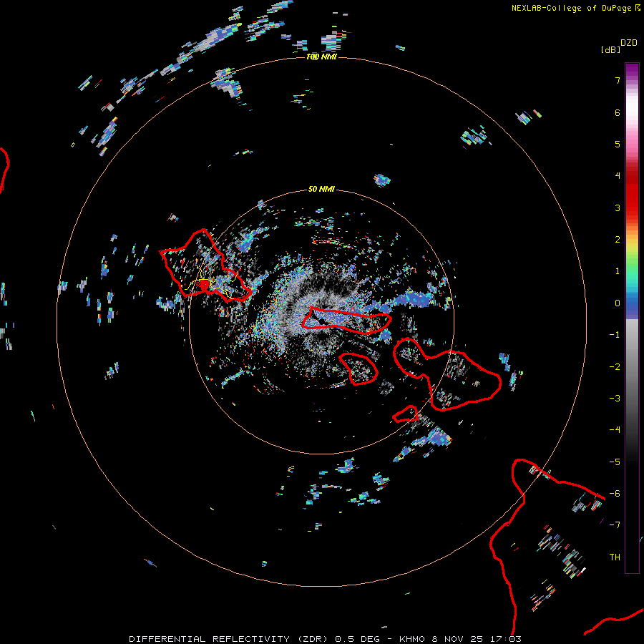This screenshot has width=644, height=644.
Task: Click the 100 NMI range ring label
Action: point(321,57)
